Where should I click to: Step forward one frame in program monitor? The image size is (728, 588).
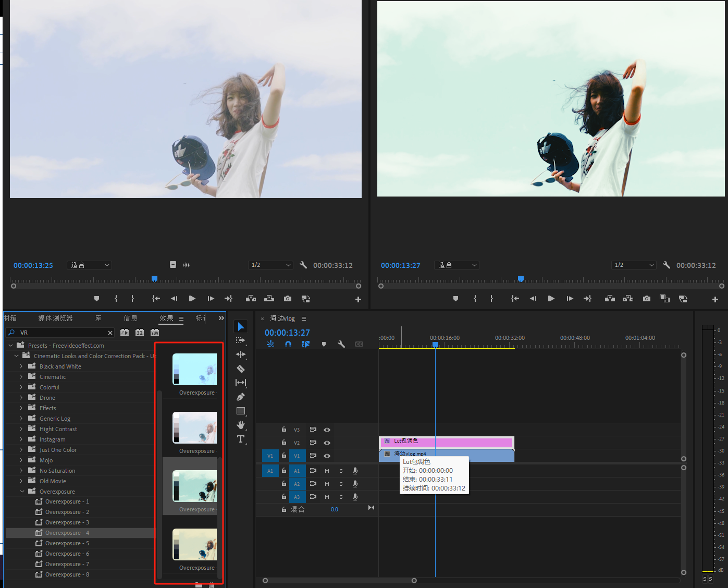570,299
